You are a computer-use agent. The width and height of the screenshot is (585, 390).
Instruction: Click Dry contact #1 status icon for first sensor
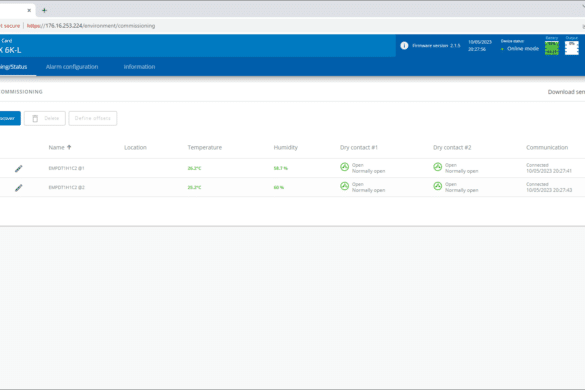[344, 167]
